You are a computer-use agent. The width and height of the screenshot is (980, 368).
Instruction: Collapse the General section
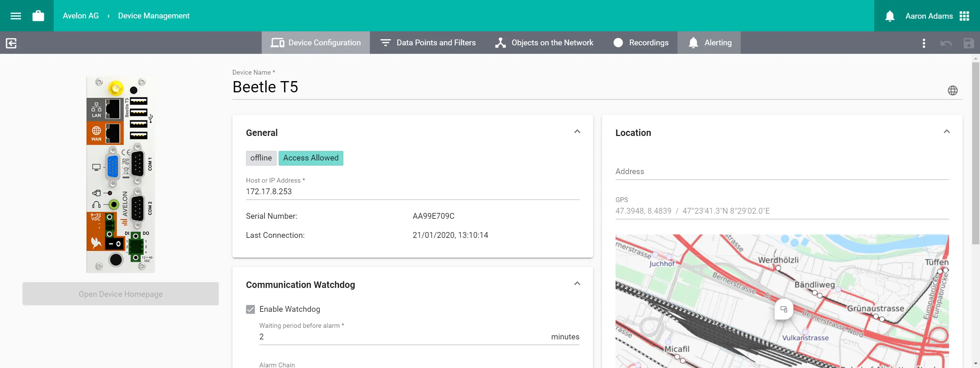(x=577, y=132)
